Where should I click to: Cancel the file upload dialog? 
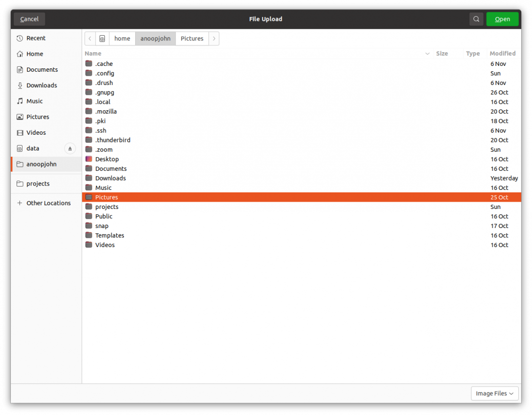tap(29, 19)
